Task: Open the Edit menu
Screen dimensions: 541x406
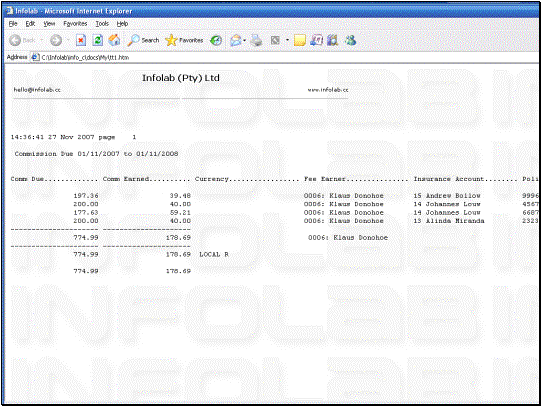Action: 30,23
